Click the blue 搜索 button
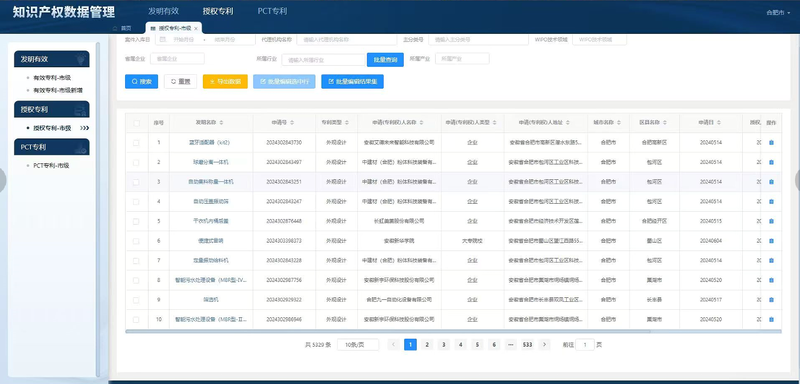This screenshot has height=384, width=800. point(141,82)
